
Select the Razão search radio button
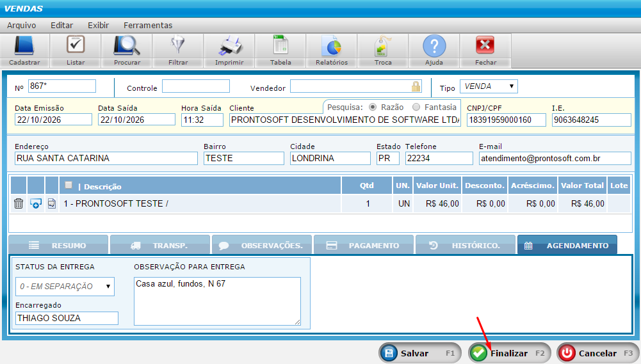coord(373,107)
